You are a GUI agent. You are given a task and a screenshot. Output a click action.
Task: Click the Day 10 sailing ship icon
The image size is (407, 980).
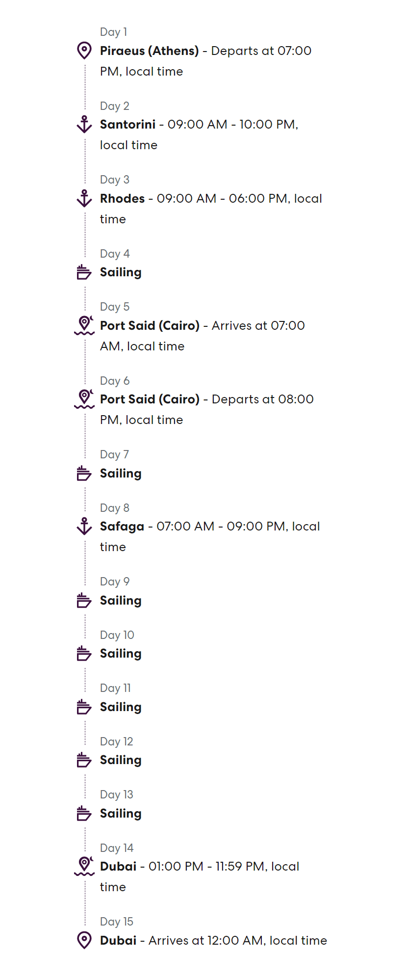(x=84, y=654)
